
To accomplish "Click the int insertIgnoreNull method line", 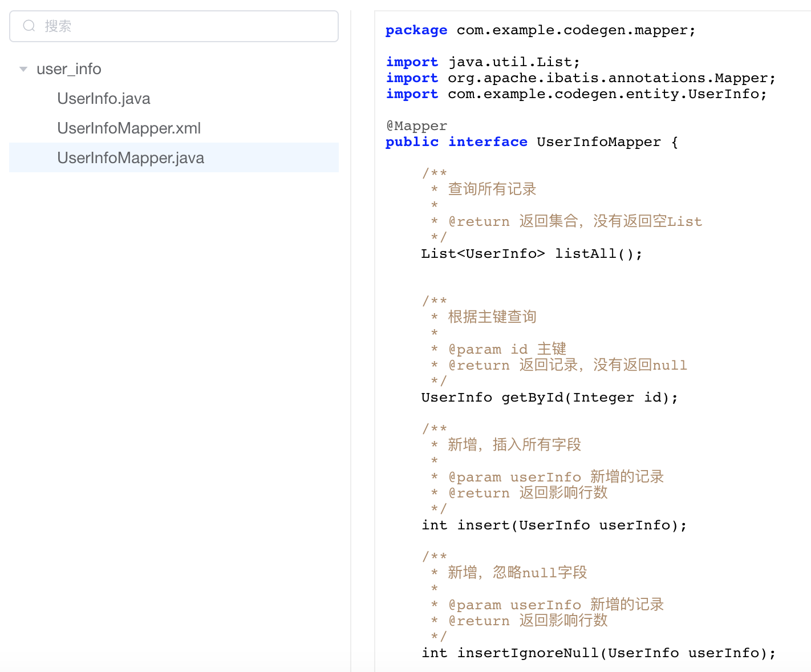I will (599, 653).
